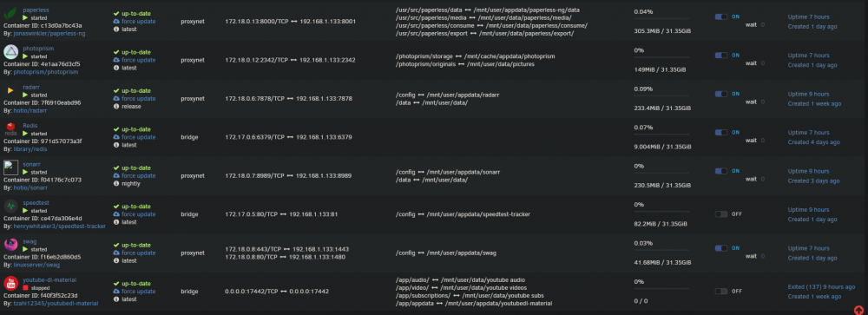Force update the radarr container
The width and height of the screenshot is (868, 315).
click(x=138, y=99)
